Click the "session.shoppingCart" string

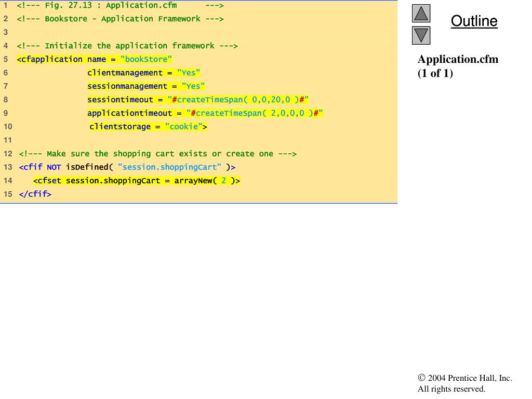pos(169,167)
